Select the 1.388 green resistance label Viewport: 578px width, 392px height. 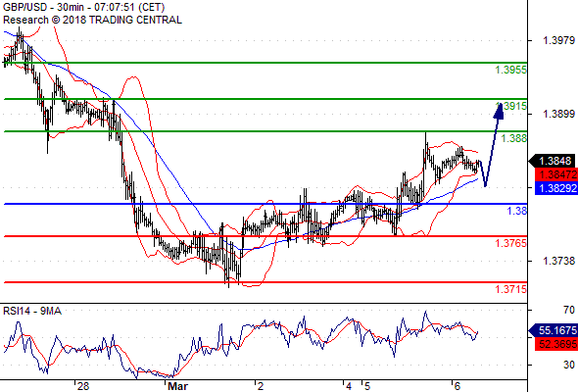[x=514, y=138]
